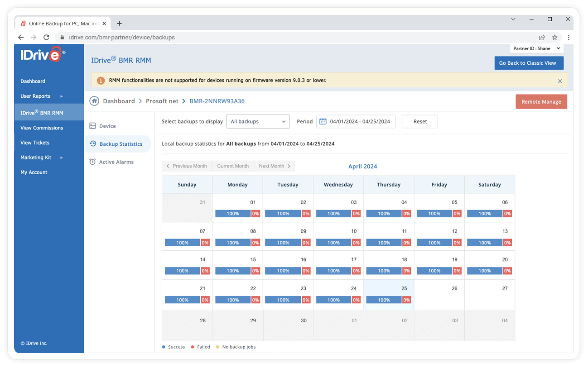Bookmark page using the star icon
The height and width of the screenshot is (368, 588).
pyautogui.click(x=554, y=38)
